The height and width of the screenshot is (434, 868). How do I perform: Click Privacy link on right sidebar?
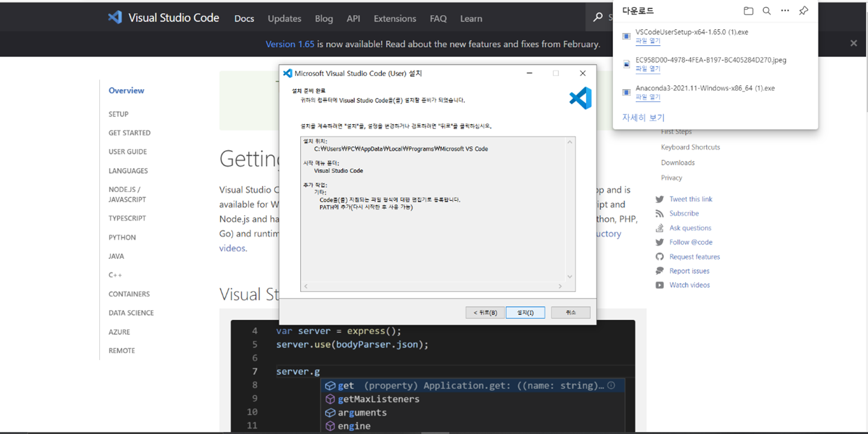(672, 178)
